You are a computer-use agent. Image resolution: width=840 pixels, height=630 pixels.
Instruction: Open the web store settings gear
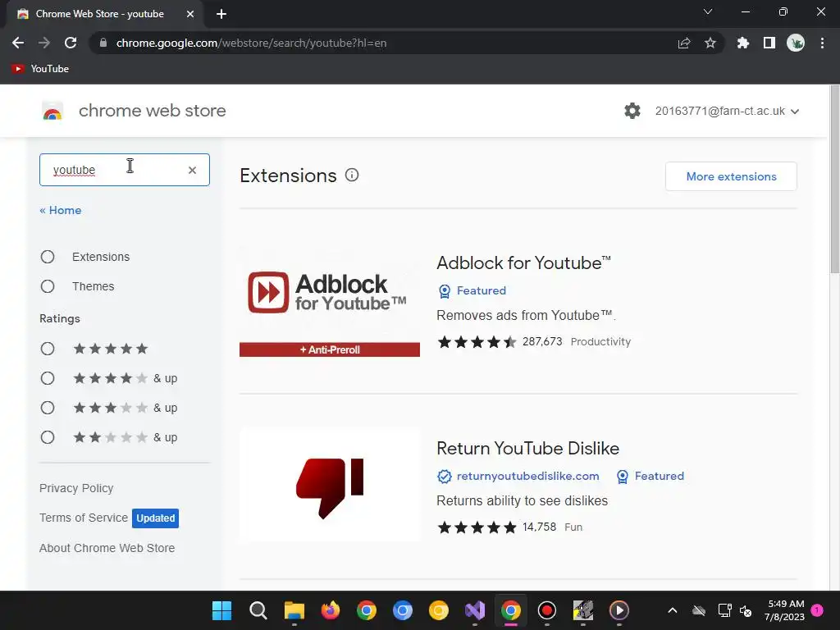632,111
